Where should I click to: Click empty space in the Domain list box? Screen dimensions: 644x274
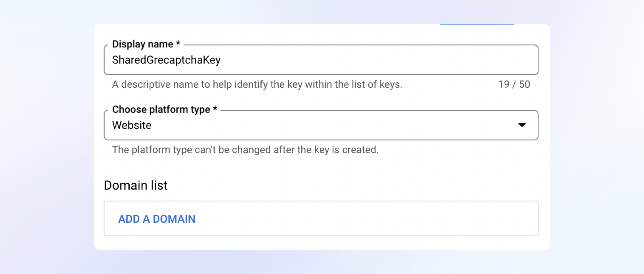tap(361, 219)
